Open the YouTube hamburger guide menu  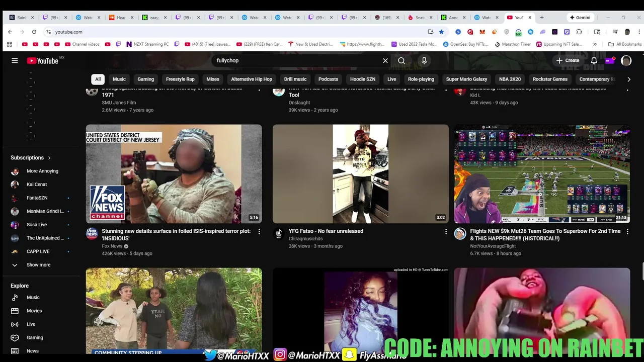[x=15, y=60]
